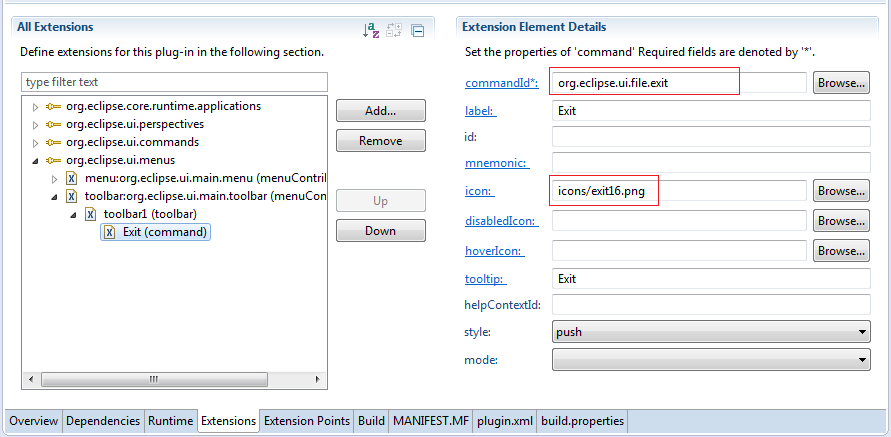Click the mnemonic: link
891x437 pixels.
tap(497, 164)
